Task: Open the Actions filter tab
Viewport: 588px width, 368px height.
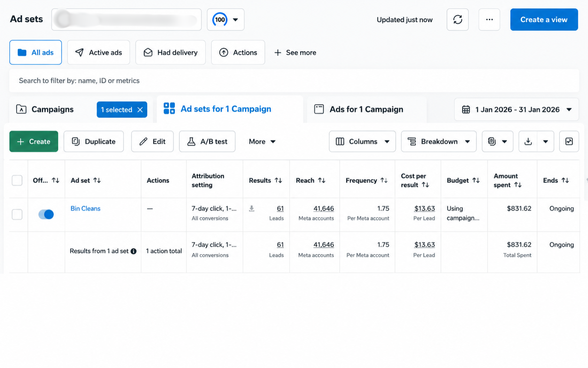Action: 238,52
